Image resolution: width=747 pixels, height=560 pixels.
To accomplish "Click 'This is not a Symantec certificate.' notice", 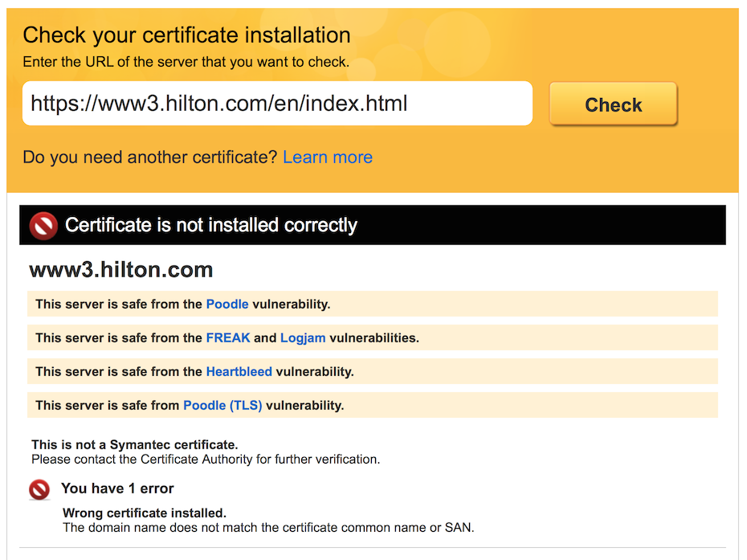I will click(x=135, y=444).
